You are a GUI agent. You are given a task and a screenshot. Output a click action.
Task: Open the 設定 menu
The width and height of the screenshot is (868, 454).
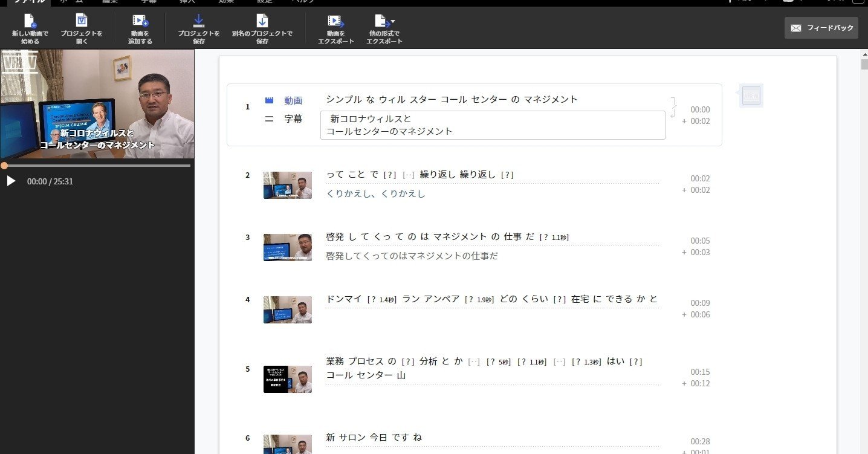coord(264,2)
